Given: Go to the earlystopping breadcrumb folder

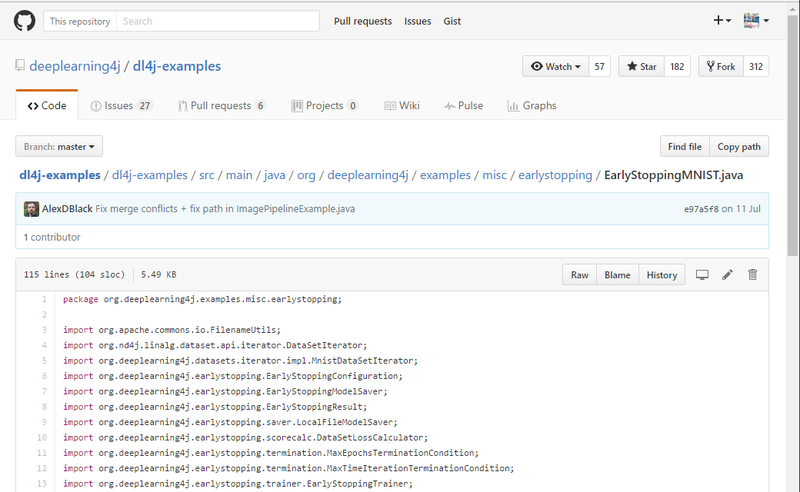Looking at the screenshot, I should (555, 175).
